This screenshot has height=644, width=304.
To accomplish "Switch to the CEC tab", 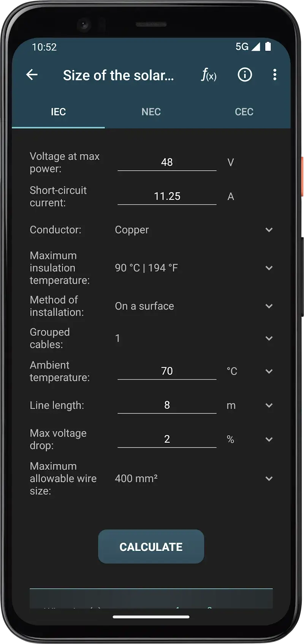I will tap(244, 112).
